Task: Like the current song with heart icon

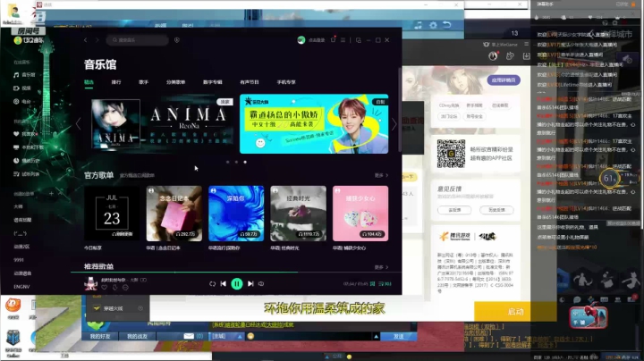Action: pyautogui.click(x=105, y=288)
